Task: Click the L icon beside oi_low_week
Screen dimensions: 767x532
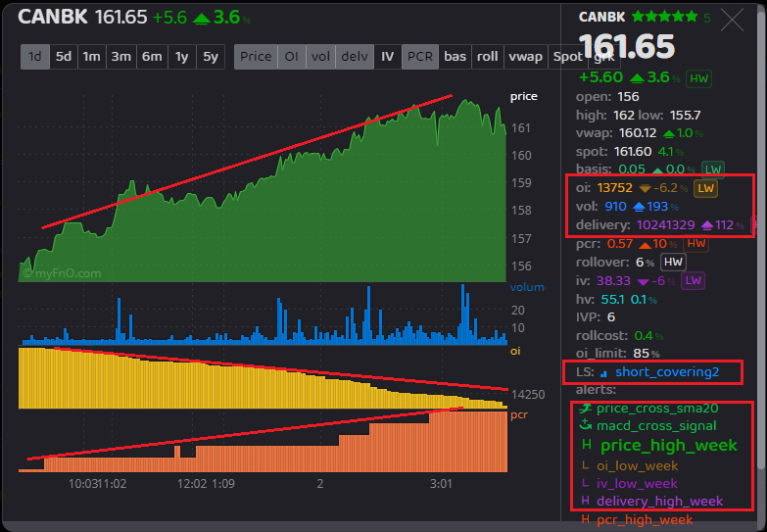Action: (585, 465)
